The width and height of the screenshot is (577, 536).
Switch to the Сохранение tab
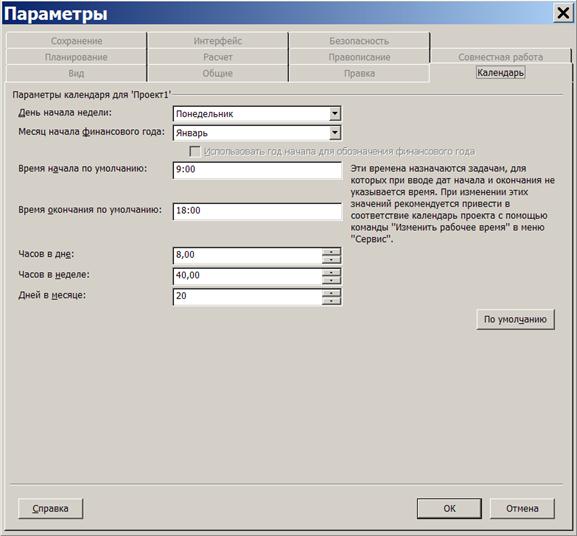pyautogui.click(x=76, y=40)
